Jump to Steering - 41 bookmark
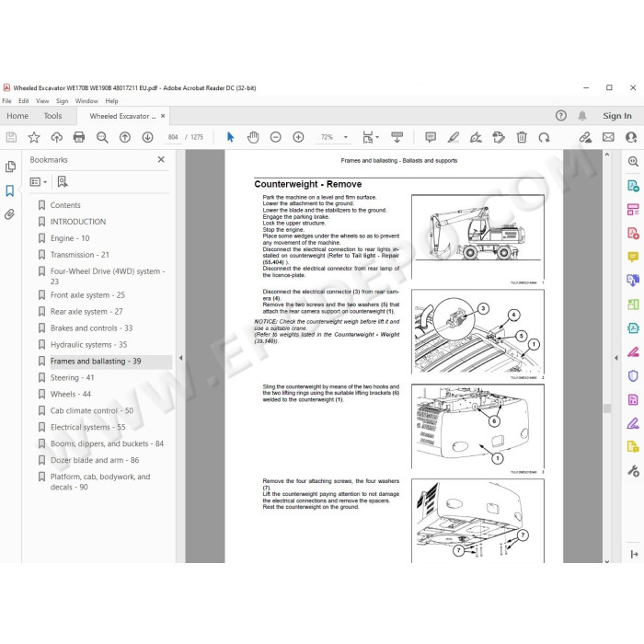Screen dimensions: 644x644 (73, 377)
